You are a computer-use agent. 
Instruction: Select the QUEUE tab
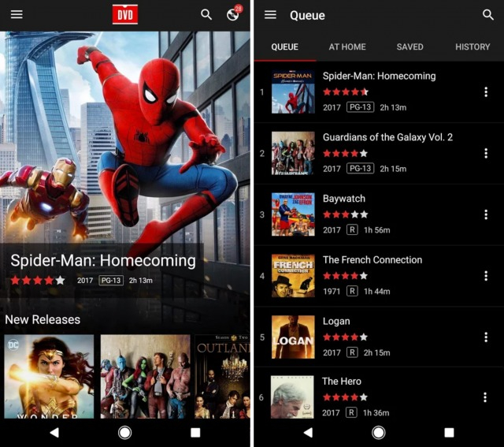point(285,47)
